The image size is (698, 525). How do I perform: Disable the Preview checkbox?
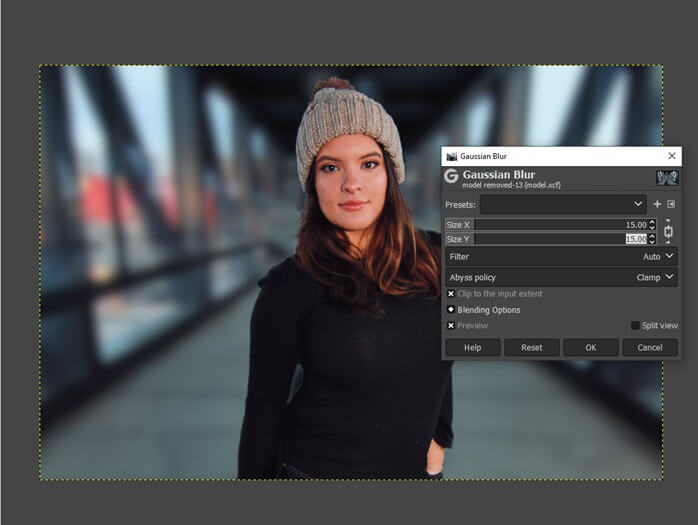451,326
